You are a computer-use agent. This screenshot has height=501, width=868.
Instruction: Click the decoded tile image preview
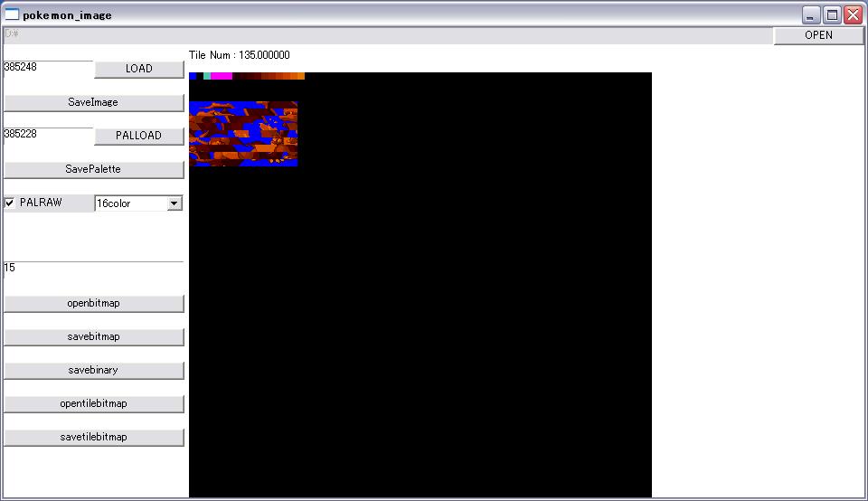243,134
